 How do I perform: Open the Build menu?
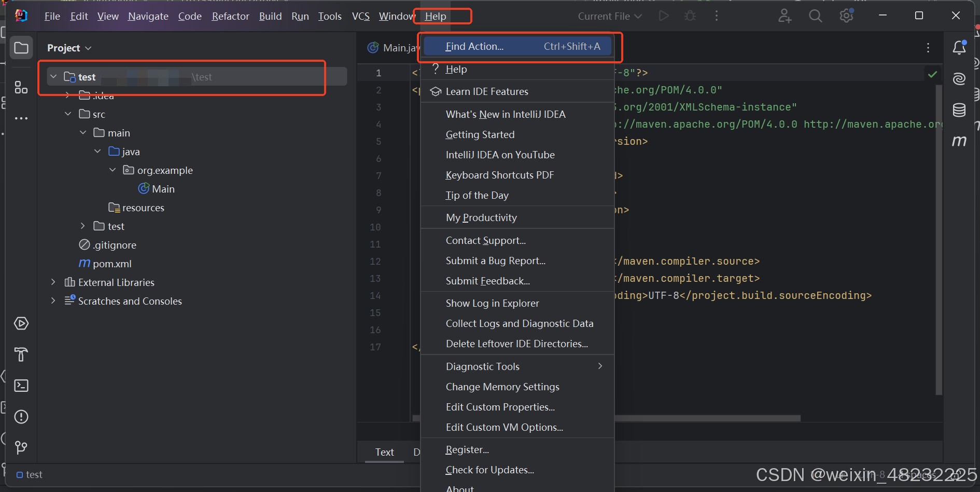[x=270, y=16]
